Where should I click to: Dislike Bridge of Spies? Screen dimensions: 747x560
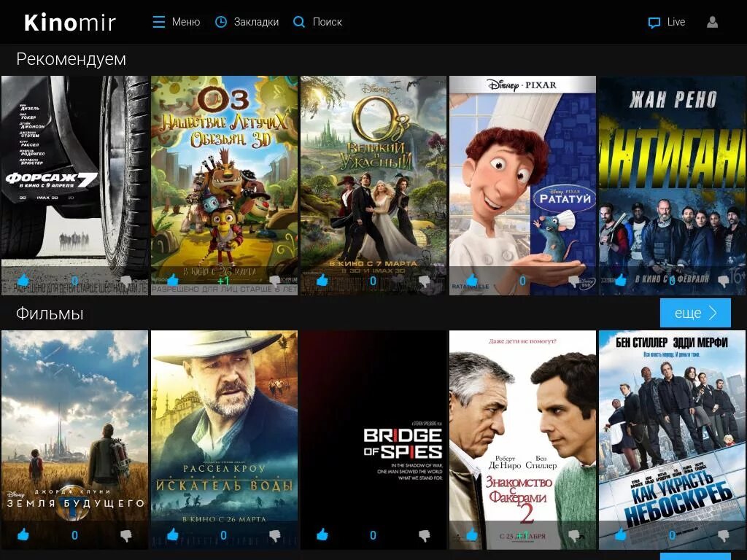click(x=424, y=536)
